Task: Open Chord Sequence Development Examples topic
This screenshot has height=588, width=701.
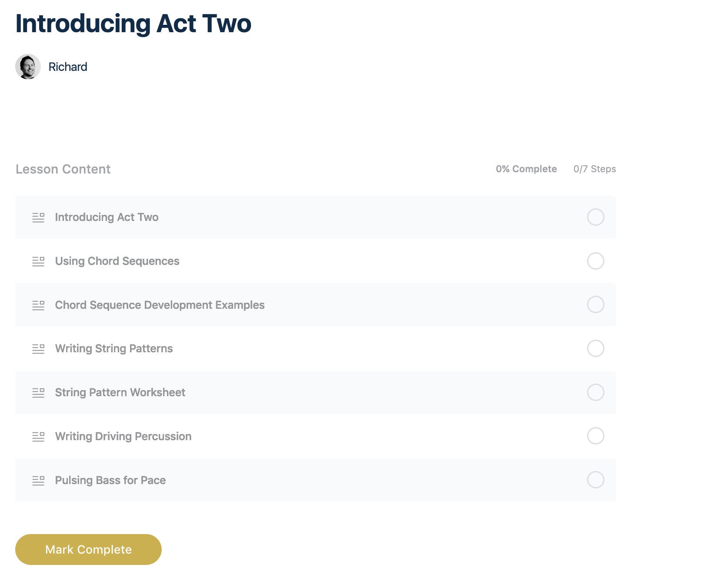Action: point(160,305)
